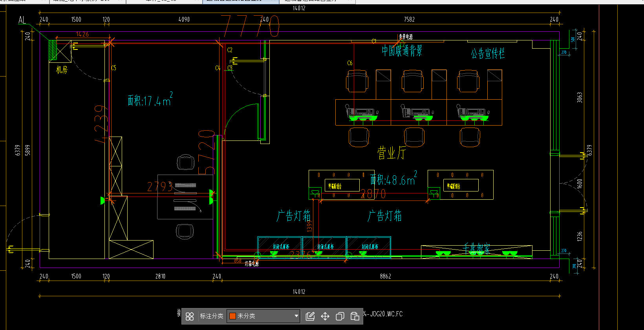Select the red 1426 dimension annotation

[82, 35]
